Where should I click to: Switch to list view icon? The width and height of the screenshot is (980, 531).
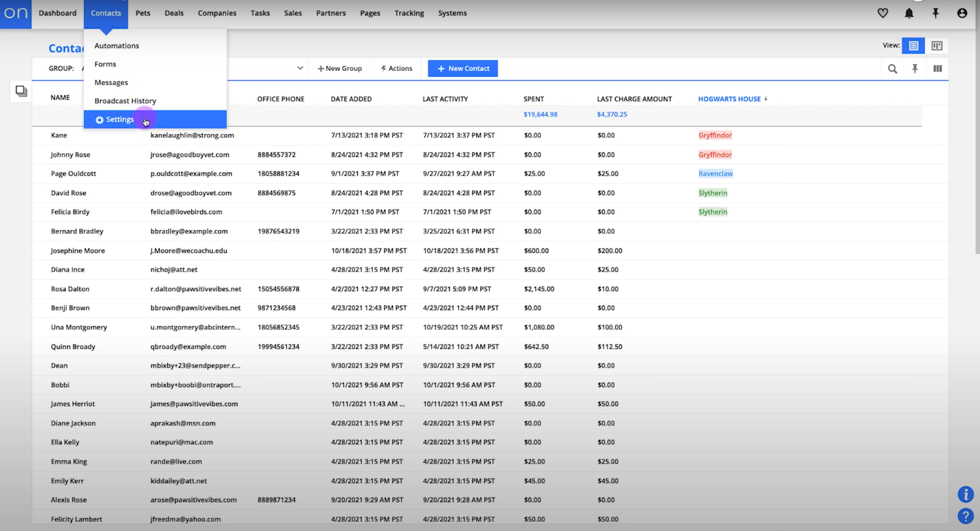914,46
